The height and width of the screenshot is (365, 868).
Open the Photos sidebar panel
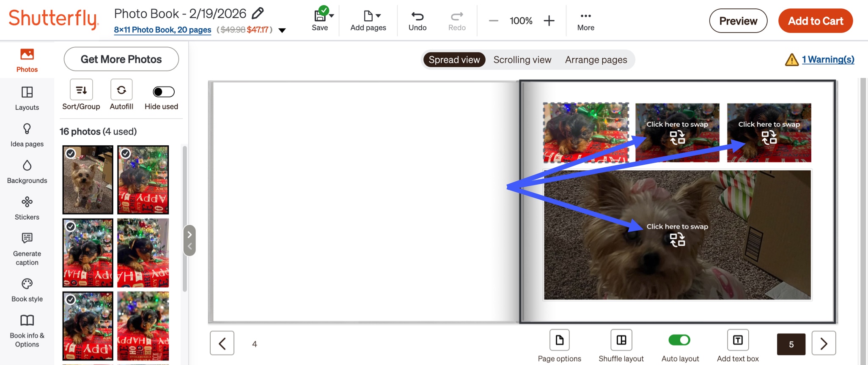(27, 60)
